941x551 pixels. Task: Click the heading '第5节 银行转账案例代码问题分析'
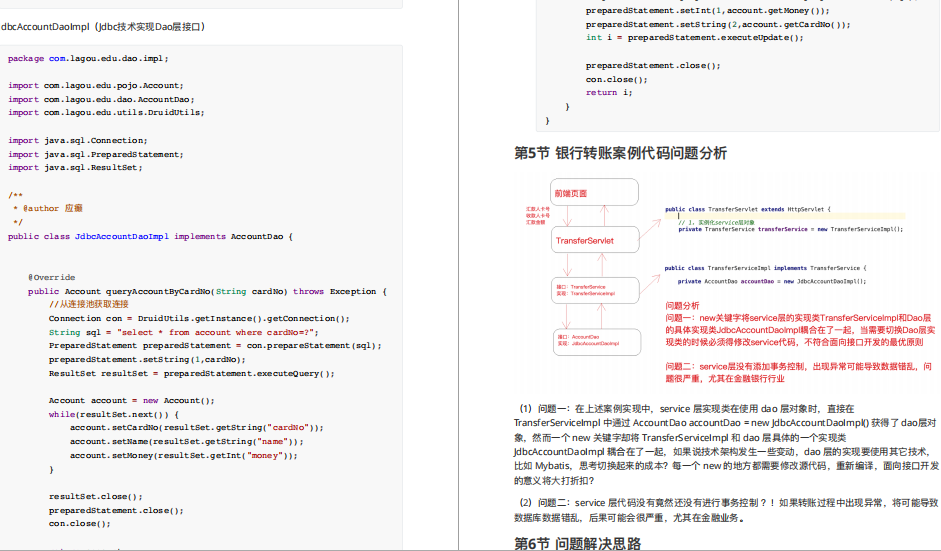pyautogui.click(x=621, y=153)
